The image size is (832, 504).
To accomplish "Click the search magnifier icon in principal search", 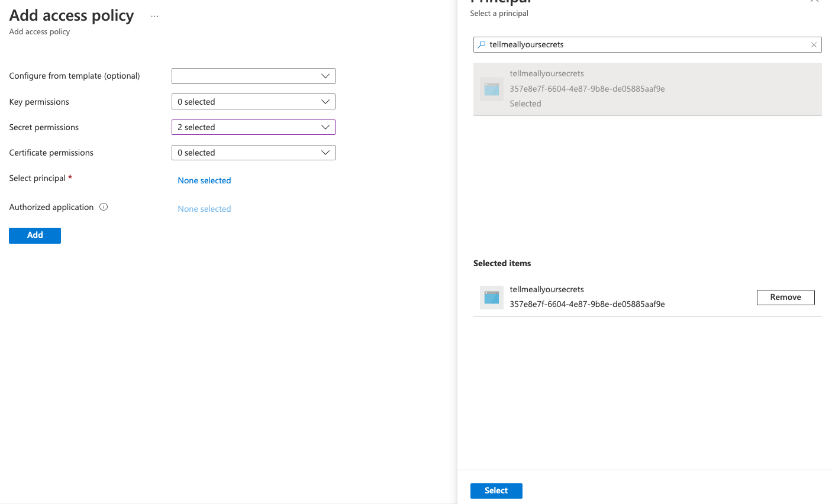I will (482, 44).
